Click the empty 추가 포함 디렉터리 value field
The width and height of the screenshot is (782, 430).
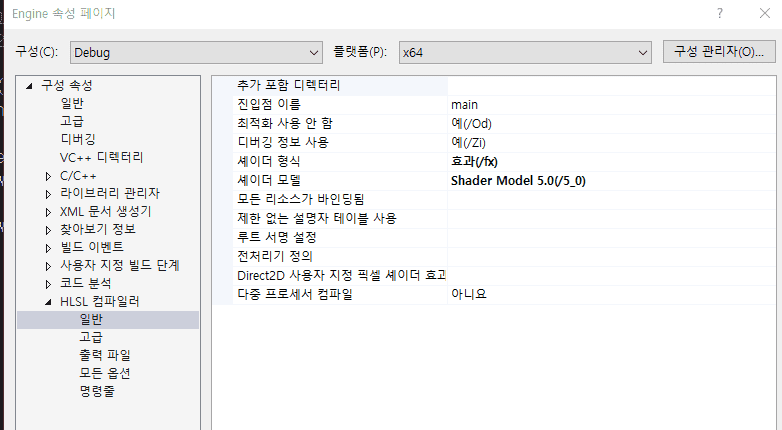[611, 86]
